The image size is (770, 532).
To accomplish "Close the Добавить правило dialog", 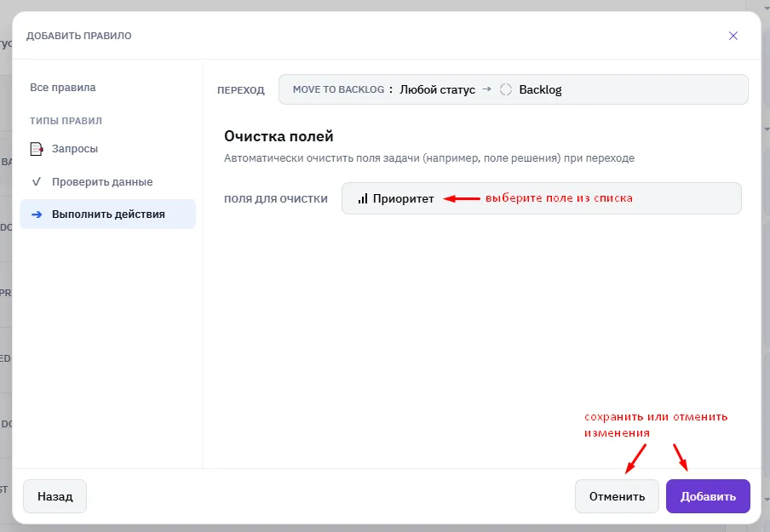I will click(x=733, y=36).
